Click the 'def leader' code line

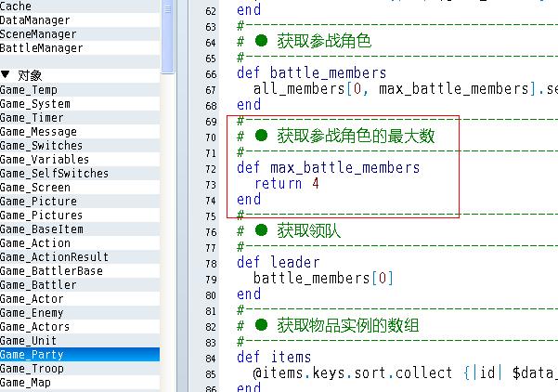tap(279, 262)
